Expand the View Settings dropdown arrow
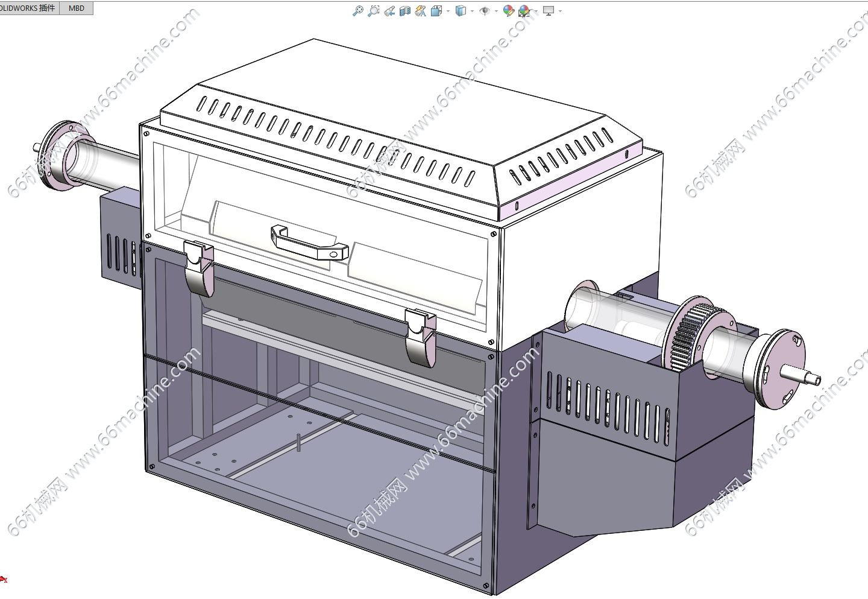 (x=560, y=11)
